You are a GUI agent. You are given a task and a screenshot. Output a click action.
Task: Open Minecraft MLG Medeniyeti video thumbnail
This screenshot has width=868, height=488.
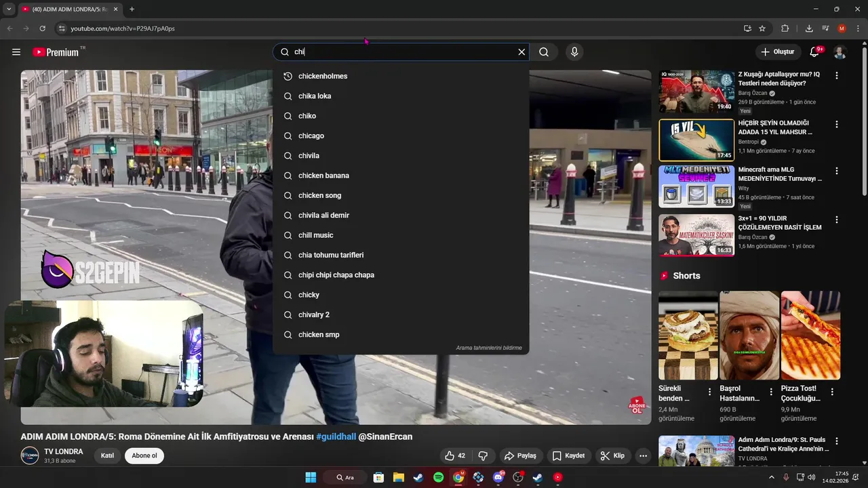click(x=696, y=186)
